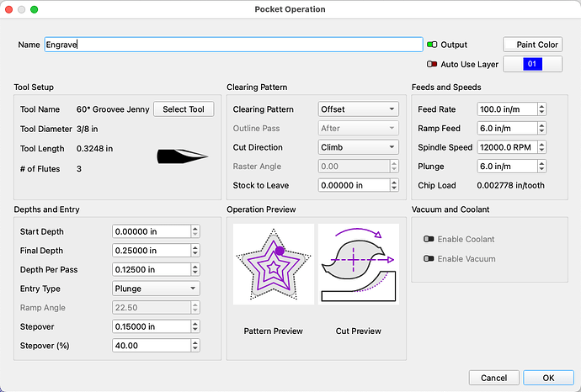Click the Final Depth stepper arrows
The image size is (581, 392).
point(195,251)
